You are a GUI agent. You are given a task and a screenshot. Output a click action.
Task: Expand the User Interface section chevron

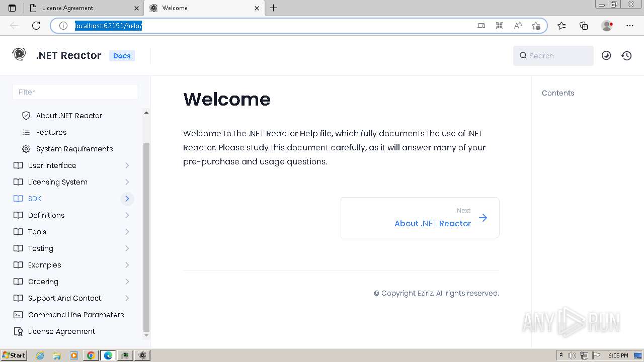127,165
